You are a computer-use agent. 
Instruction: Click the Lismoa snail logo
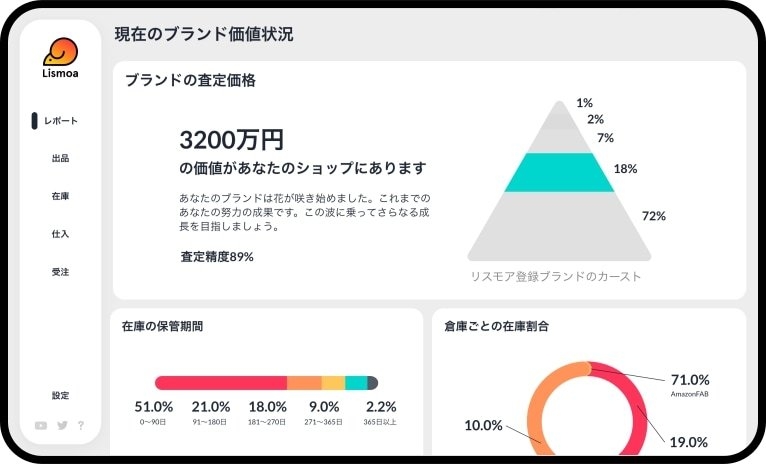point(60,53)
